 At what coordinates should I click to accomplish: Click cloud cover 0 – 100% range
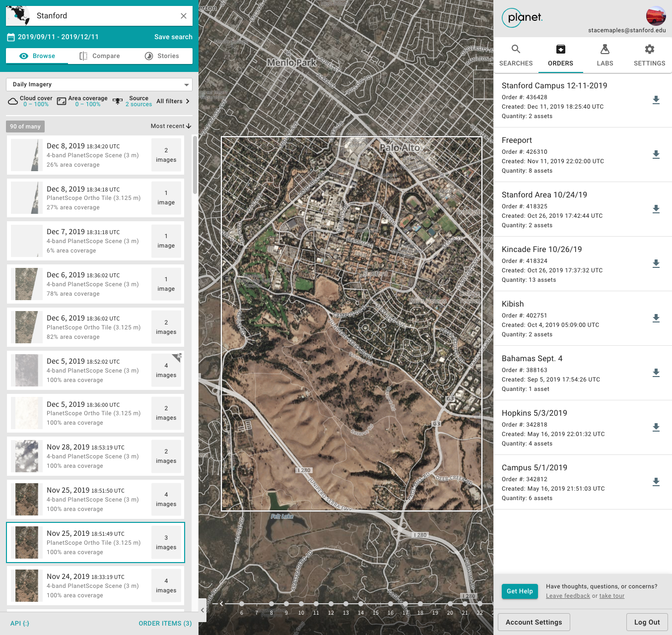(36, 104)
